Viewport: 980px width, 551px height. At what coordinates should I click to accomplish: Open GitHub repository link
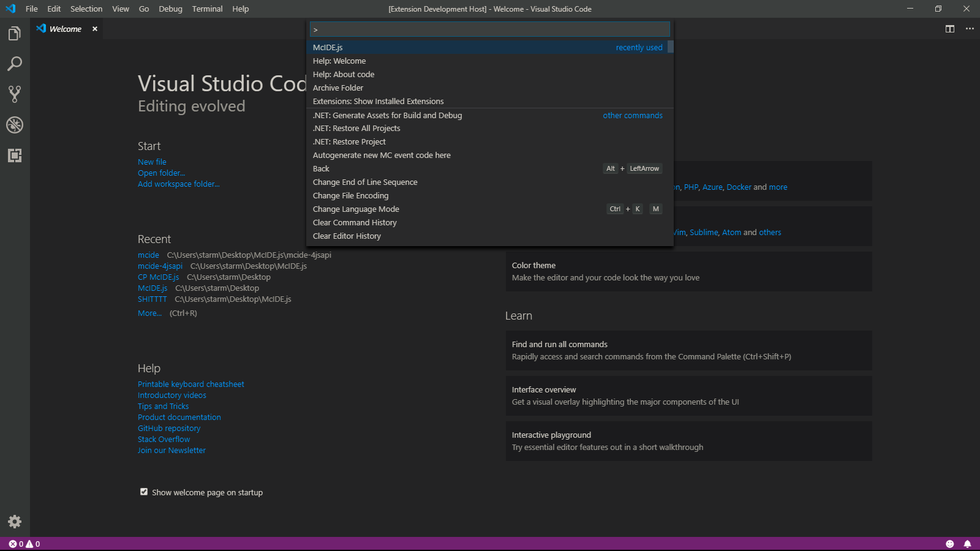pyautogui.click(x=169, y=428)
